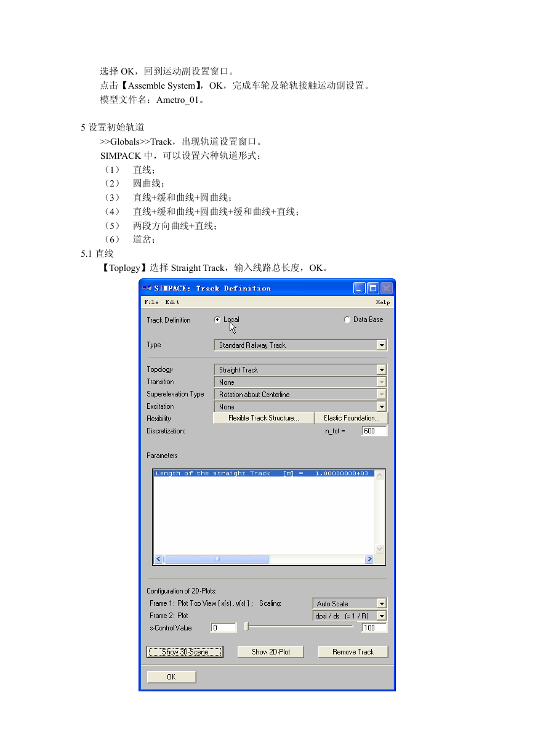Click the OK button
The image size is (535, 756).
171,677
